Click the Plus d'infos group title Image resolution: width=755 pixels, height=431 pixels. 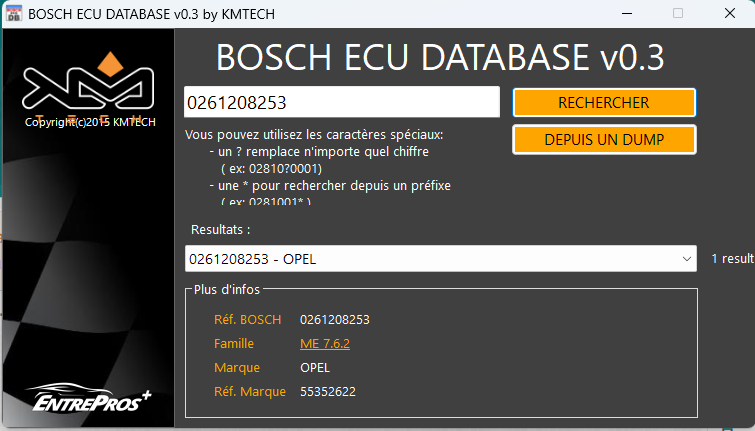click(227, 289)
